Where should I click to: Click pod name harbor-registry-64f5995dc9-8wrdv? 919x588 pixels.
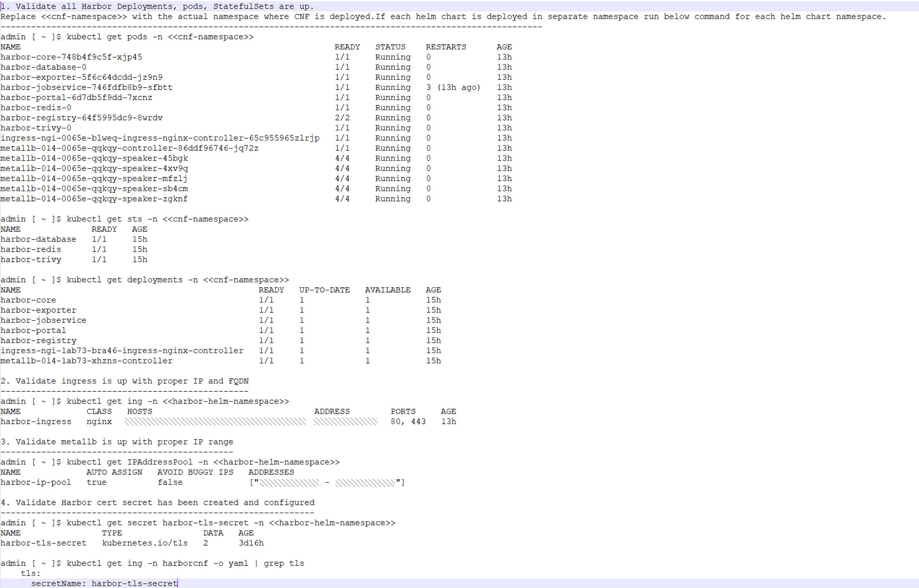pos(81,118)
